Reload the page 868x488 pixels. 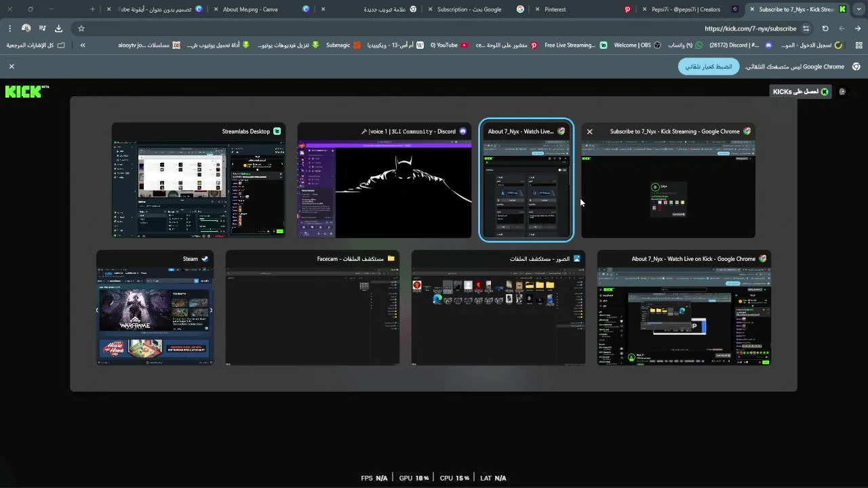(825, 28)
